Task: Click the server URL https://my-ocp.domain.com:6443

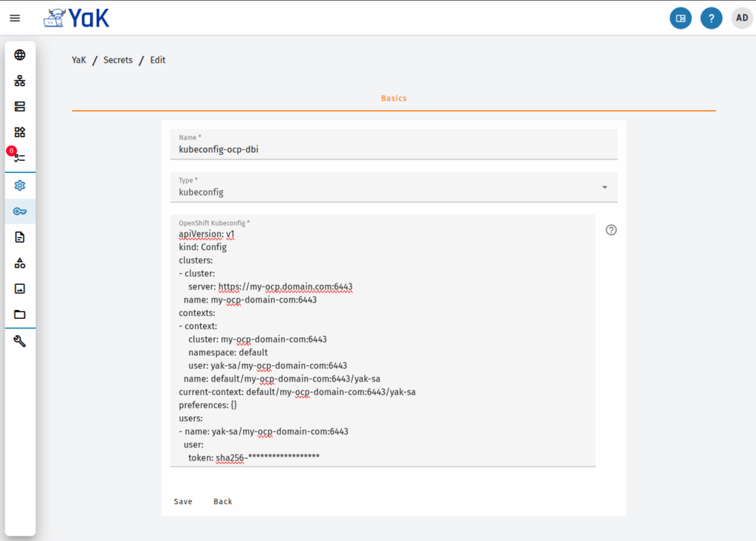Action: 286,287
